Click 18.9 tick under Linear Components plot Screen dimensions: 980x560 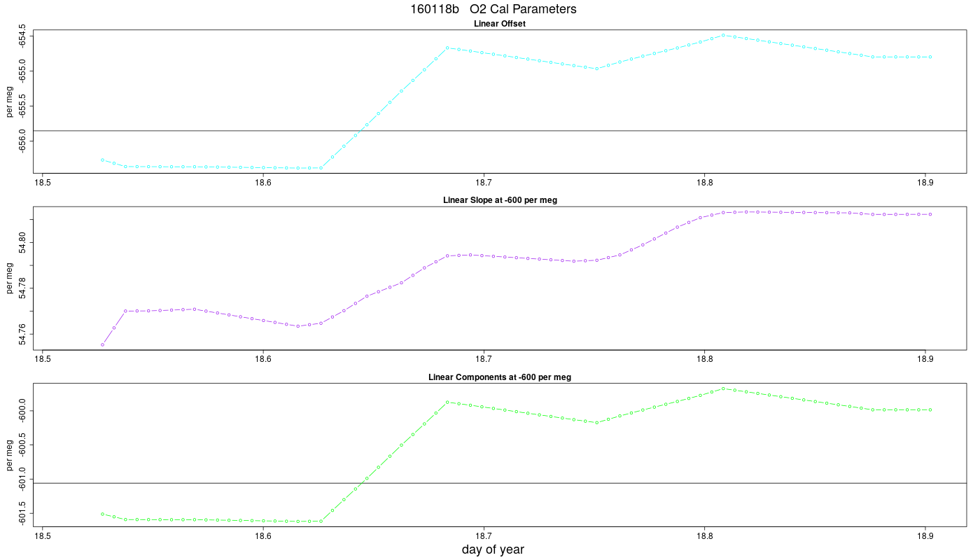coord(925,537)
